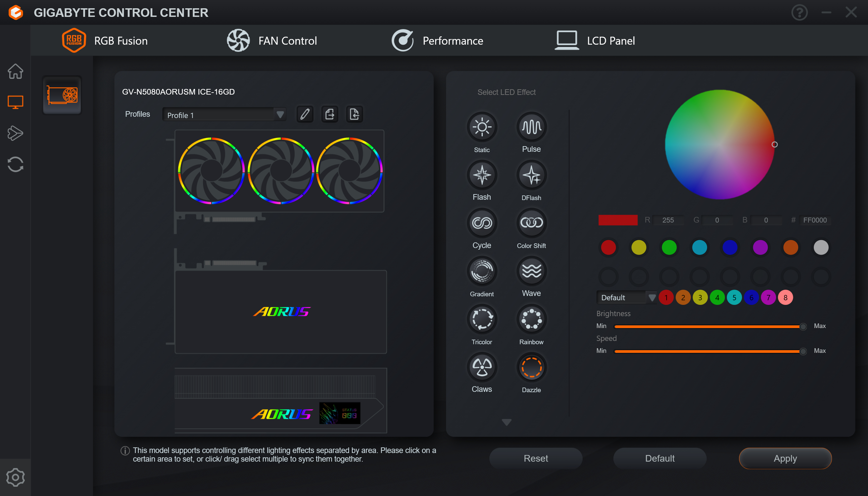Click the hex color code field

(x=814, y=220)
